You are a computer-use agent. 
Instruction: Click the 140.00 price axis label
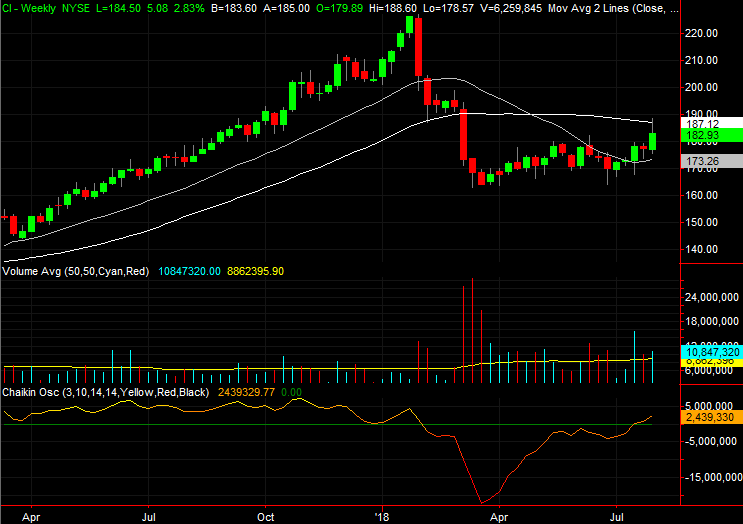701,249
